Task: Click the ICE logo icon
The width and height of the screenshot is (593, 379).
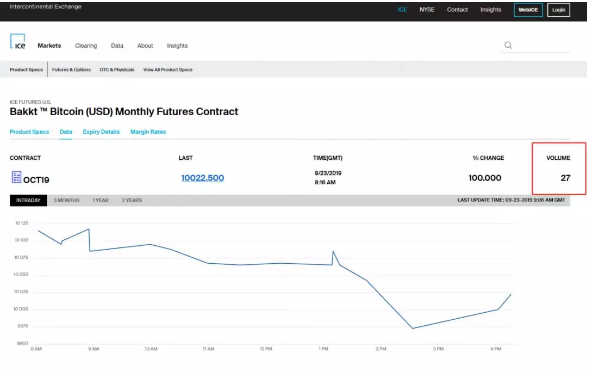Action: 18,41
